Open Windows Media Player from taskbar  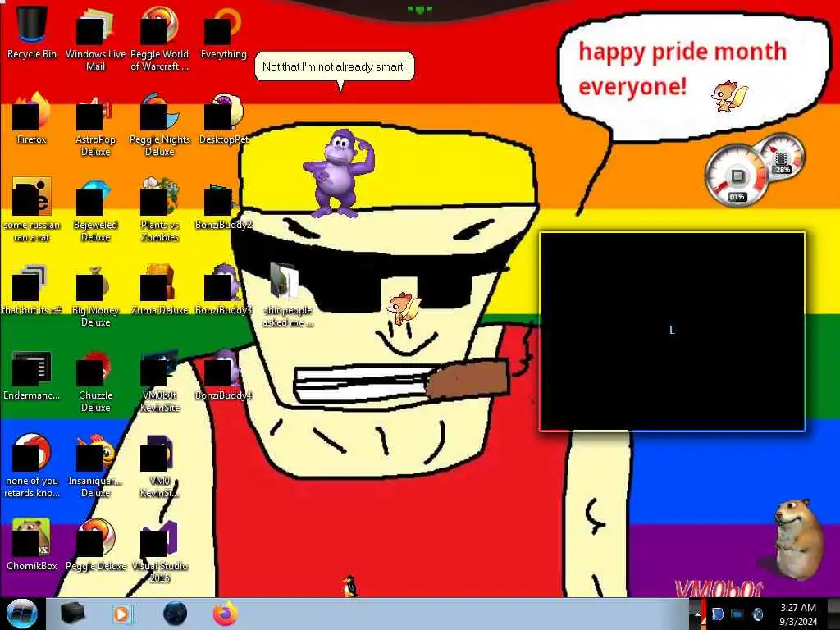point(122,614)
